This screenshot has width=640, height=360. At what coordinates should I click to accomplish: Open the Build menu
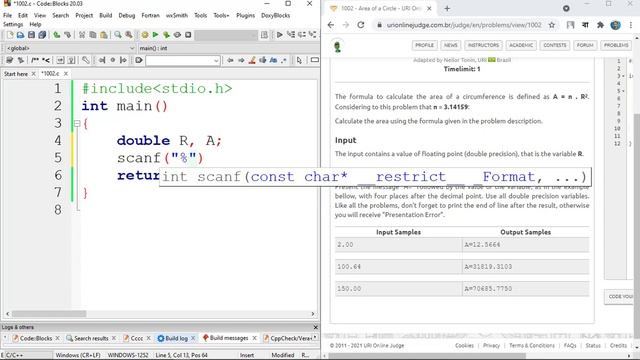(x=106, y=16)
